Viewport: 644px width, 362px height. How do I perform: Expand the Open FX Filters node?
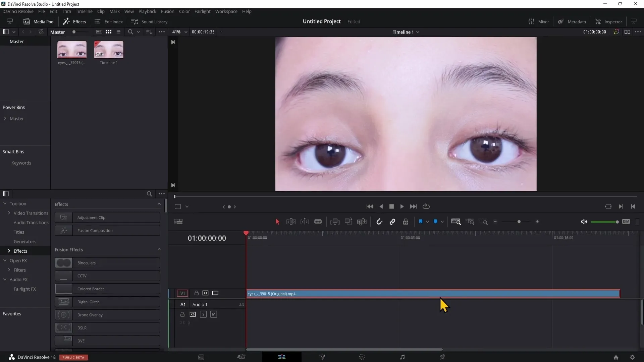(x=9, y=270)
